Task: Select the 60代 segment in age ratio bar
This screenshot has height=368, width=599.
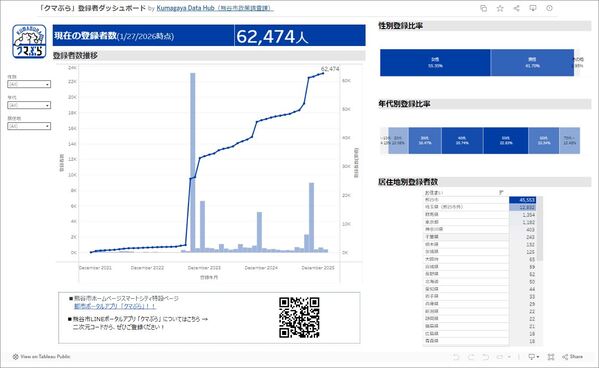Action: coord(544,141)
